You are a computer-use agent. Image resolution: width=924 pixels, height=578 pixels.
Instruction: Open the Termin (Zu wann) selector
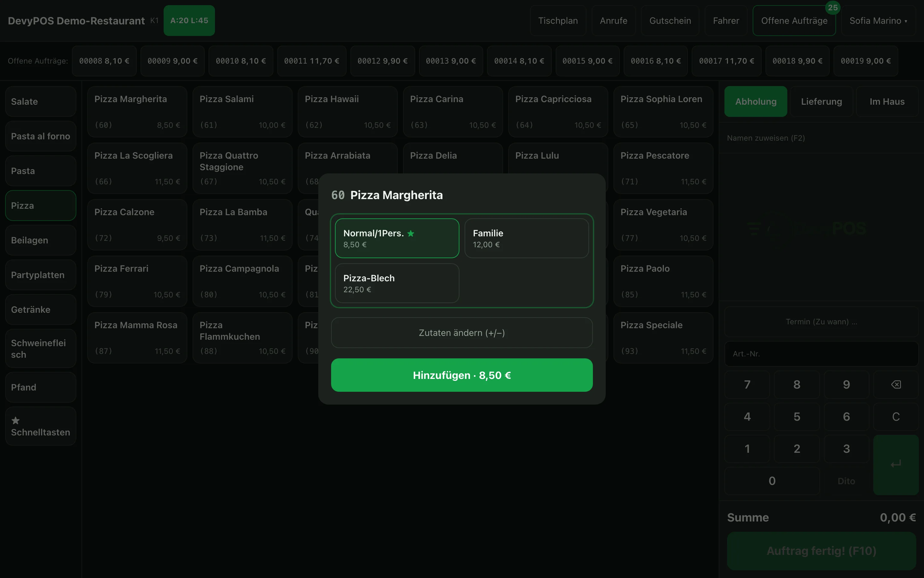click(x=821, y=321)
